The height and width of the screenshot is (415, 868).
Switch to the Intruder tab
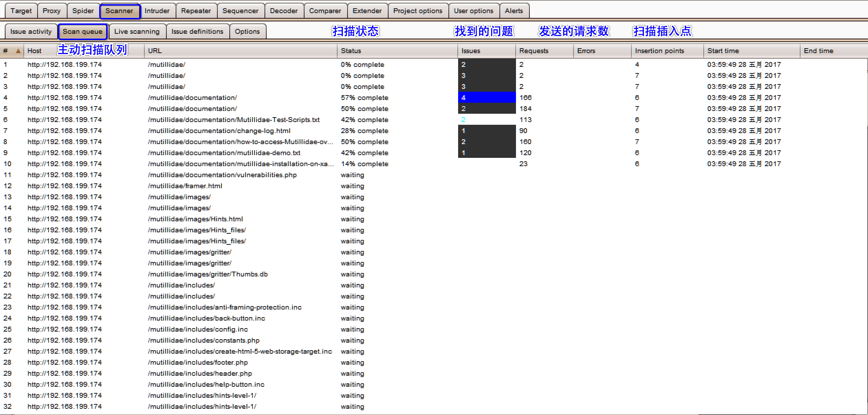tap(157, 11)
